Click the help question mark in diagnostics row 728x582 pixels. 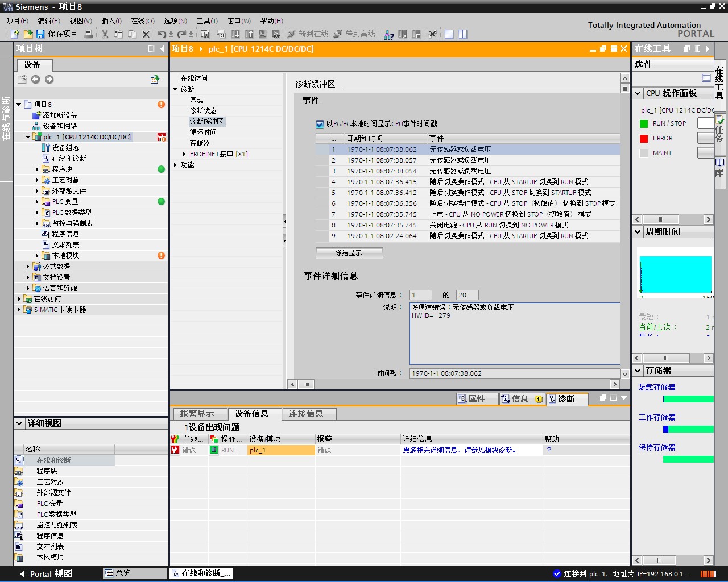point(549,450)
